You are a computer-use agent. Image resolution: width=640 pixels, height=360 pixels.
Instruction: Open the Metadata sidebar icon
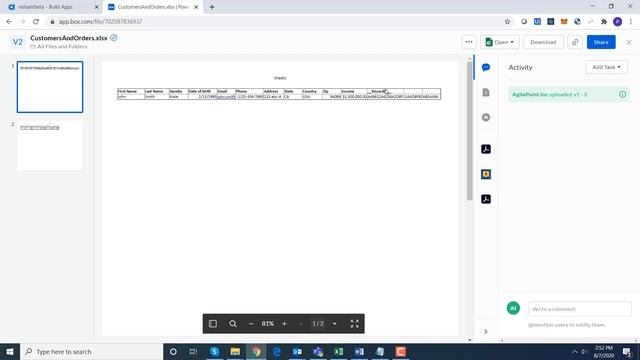coord(486,118)
